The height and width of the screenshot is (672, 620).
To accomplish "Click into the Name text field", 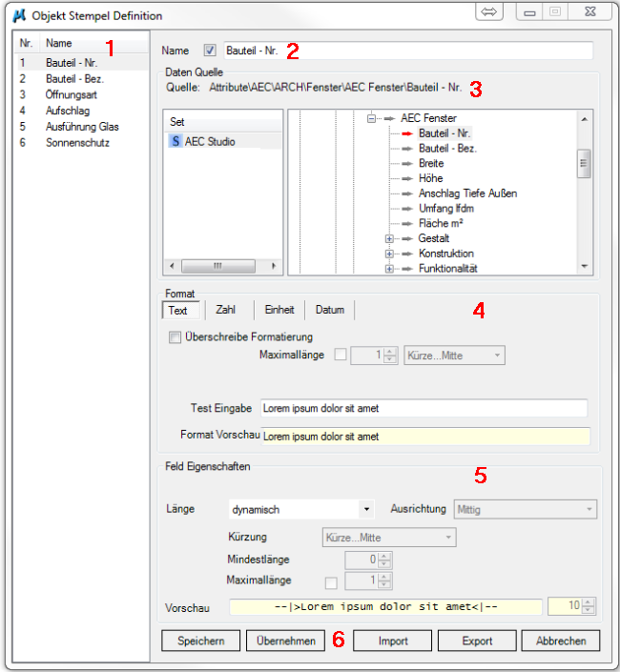I will [408, 51].
